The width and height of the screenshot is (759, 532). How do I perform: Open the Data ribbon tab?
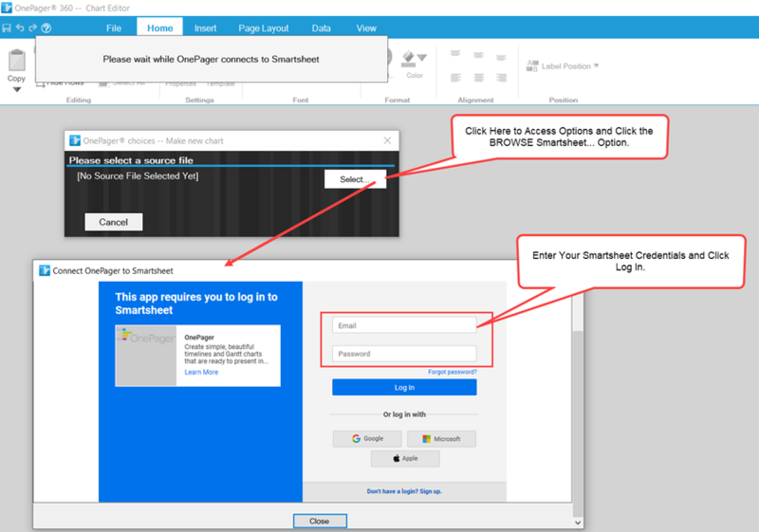(x=321, y=28)
